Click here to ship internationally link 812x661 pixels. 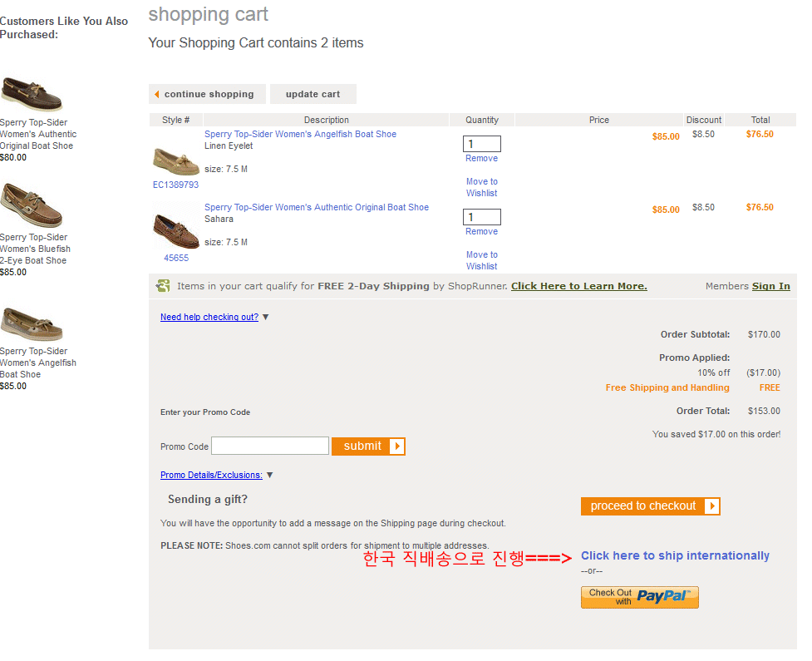click(x=675, y=555)
